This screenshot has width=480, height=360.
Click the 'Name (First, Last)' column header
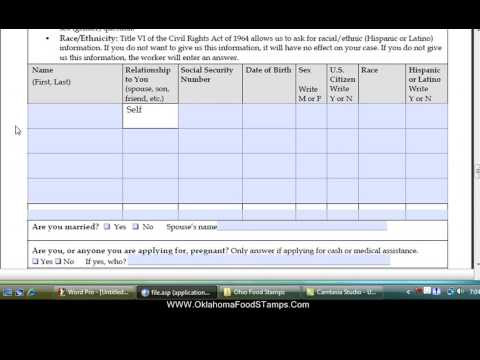coord(75,84)
